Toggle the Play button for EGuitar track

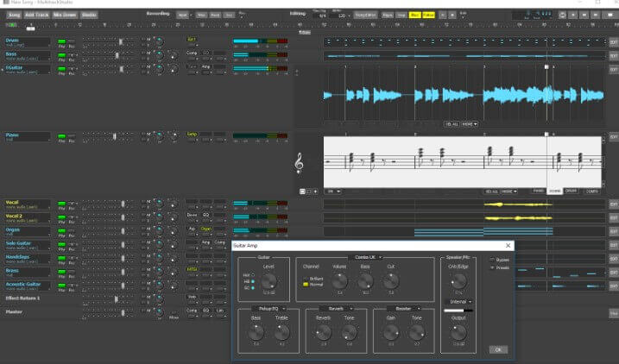click(61, 69)
